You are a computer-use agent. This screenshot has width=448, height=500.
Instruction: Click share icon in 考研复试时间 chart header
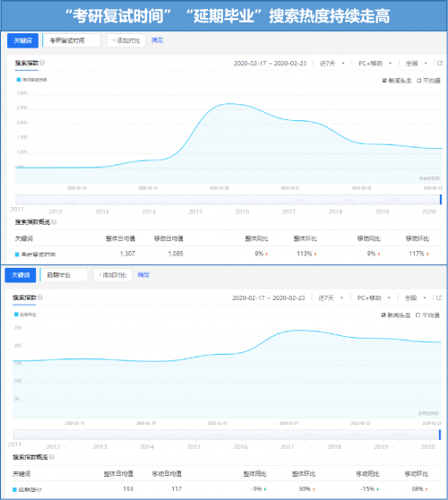coord(440,63)
